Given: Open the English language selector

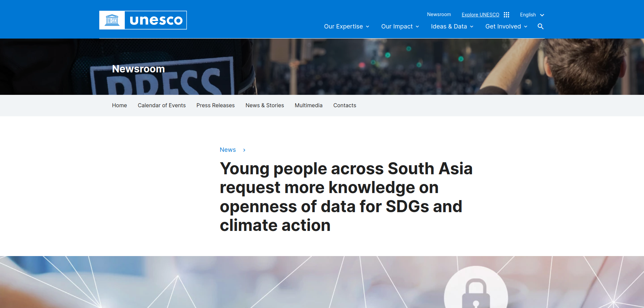Looking at the screenshot, I should coord(532,15).
